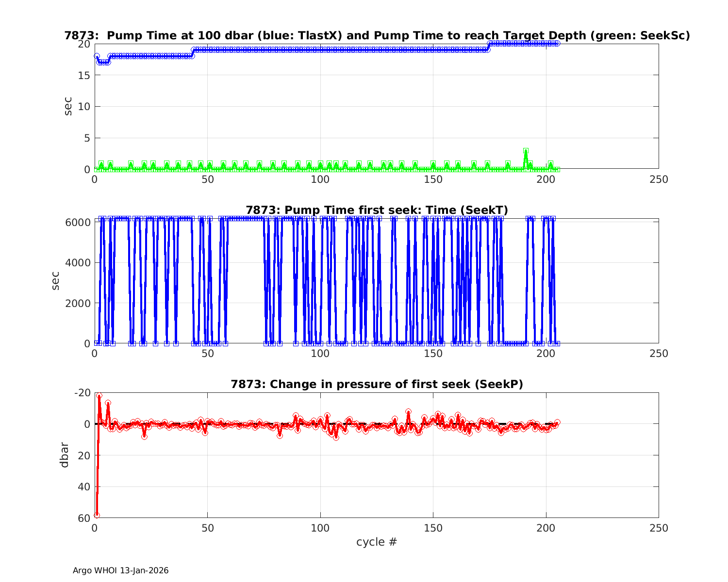Click the last blue circle marker at 20 sec
Viewport: 728px width, 582px height.
pyautogui.click(x=557, y=44)
